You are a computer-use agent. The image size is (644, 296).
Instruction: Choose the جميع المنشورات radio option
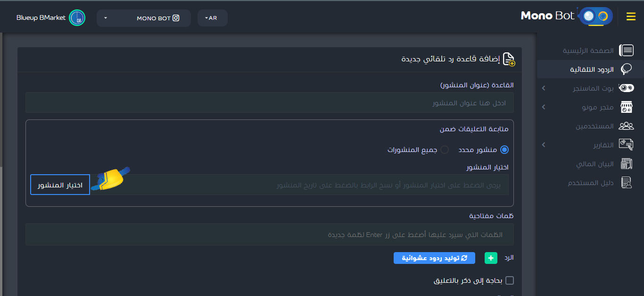tap(445, 149)
